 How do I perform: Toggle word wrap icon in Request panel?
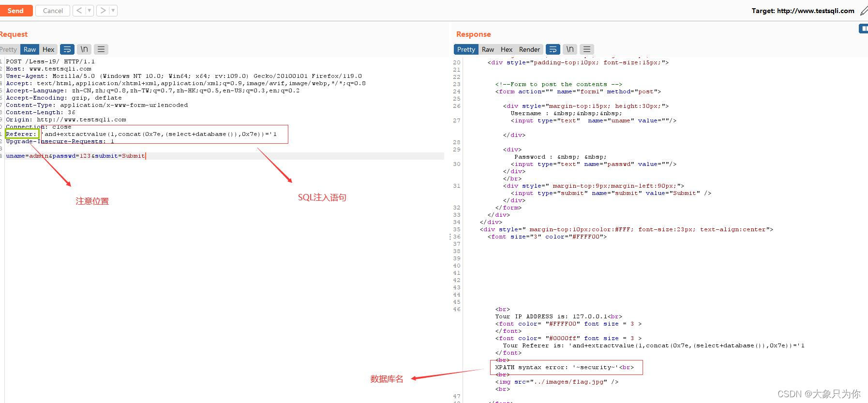pyautogui.click(x=67, y=49)
